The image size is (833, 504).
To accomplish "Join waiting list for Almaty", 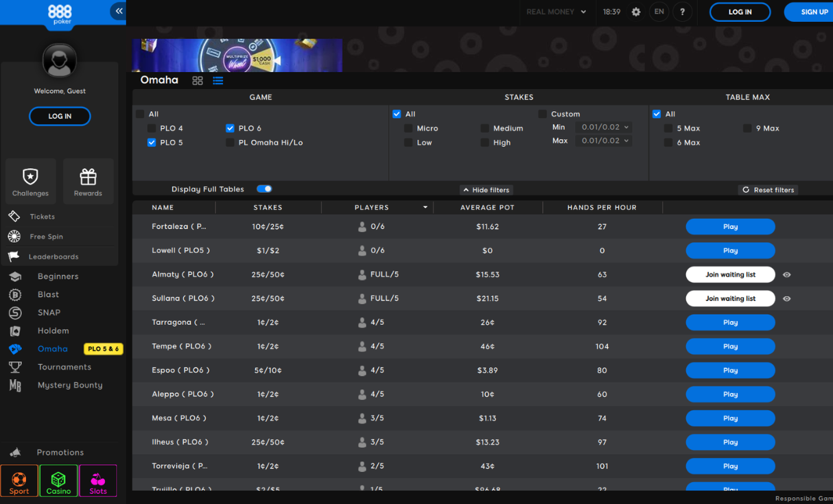I will pyautogui.click(x=730, y=275).
